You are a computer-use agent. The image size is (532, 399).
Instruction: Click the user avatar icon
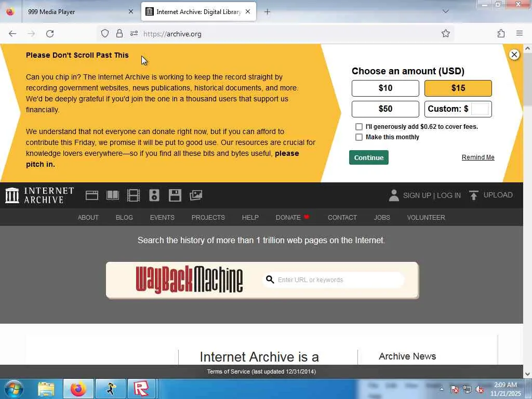pyautogui.click(x=394, y=195)
